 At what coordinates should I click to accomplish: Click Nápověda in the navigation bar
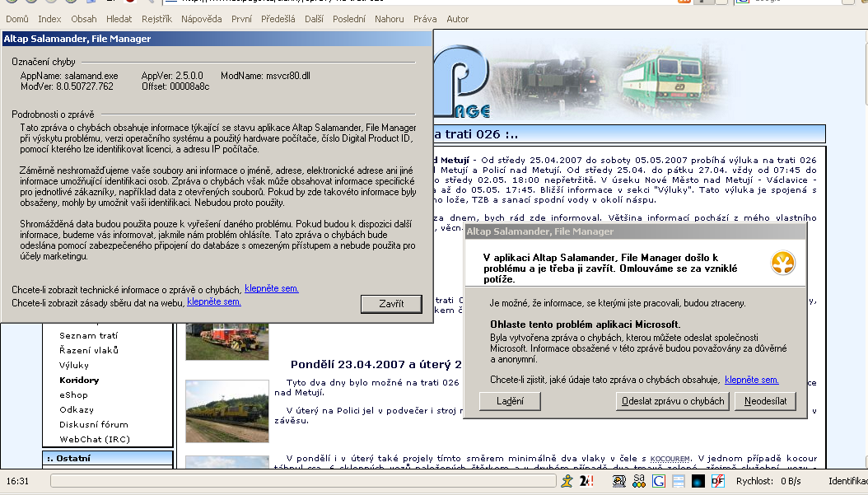202,19
